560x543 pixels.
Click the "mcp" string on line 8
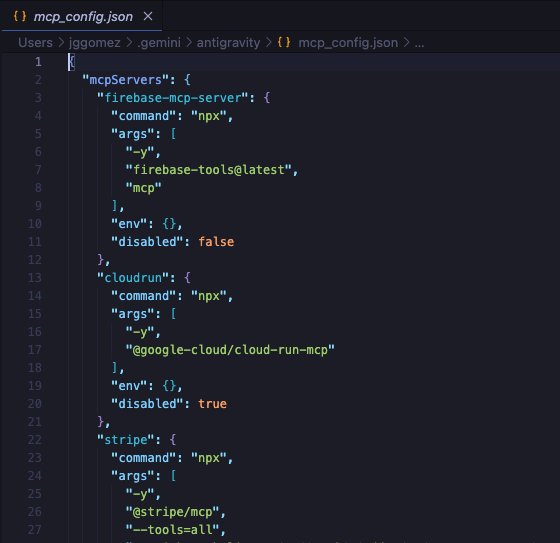144,188
